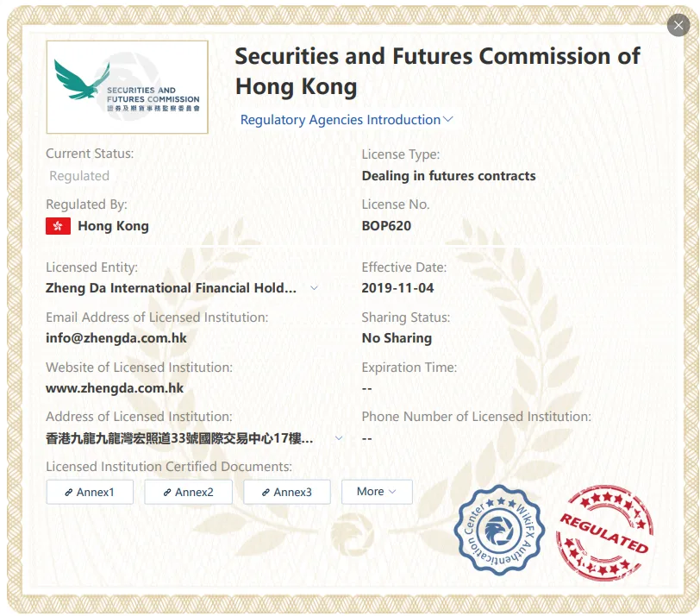Click the Securities and Futures Commission logo
The width and height of the screenshot is (700, 616).
tap(128, 86)
